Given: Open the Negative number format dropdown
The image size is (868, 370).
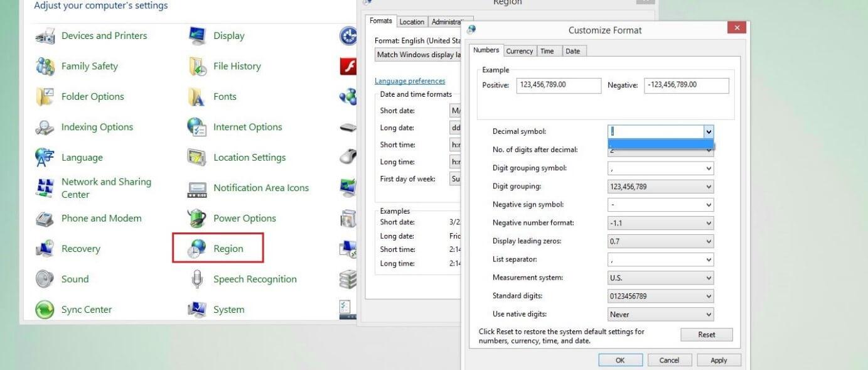Looking at the screenshot, I should click(709, 223).
